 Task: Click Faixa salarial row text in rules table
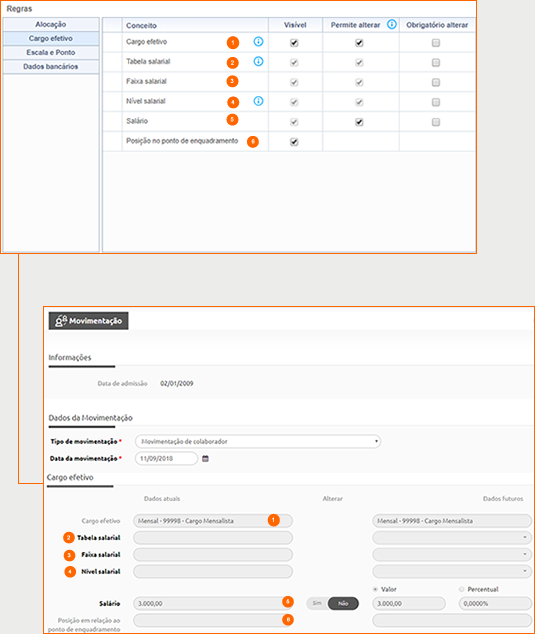point(146,81)
